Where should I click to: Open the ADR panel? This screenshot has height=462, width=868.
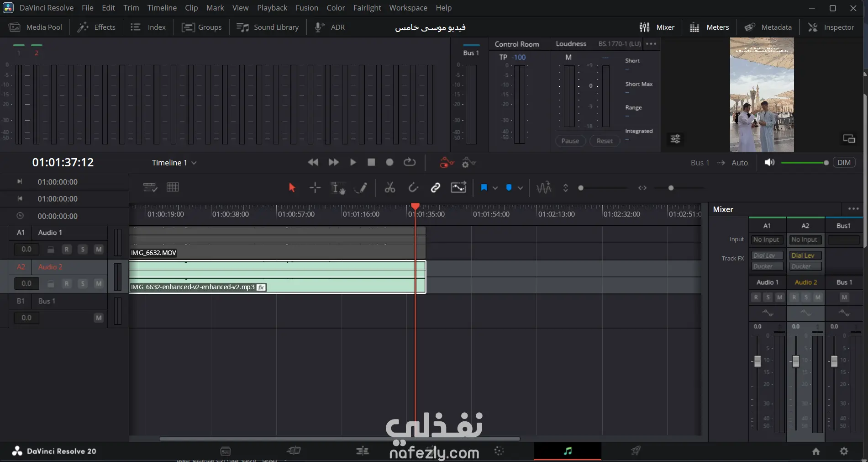pyautogui.click(x=330, y=27)
